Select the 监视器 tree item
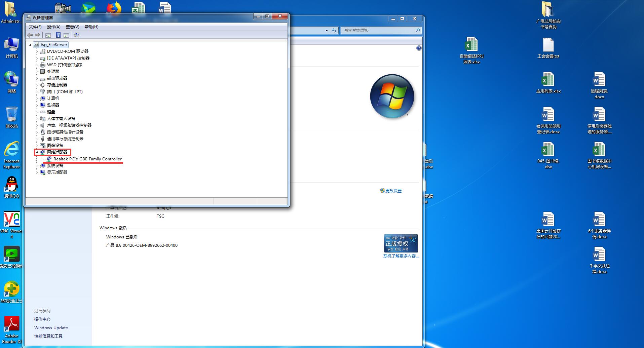This screenshot has height=348, width=644. (53, 105)
